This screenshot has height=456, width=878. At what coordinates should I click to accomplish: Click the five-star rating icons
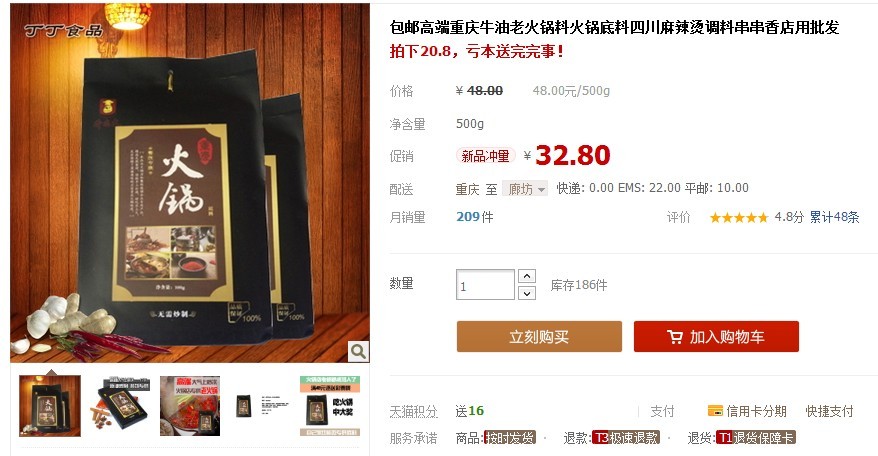pos(739,217)
